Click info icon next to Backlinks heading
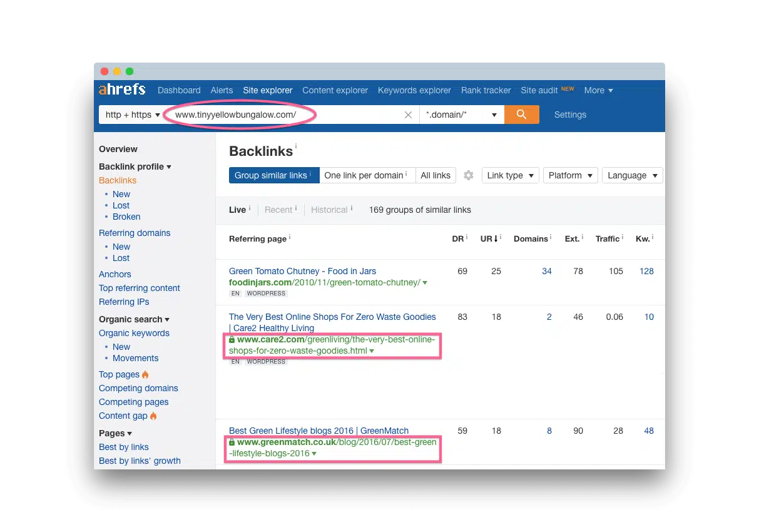The image size is (759, 532). coord(296,146)
